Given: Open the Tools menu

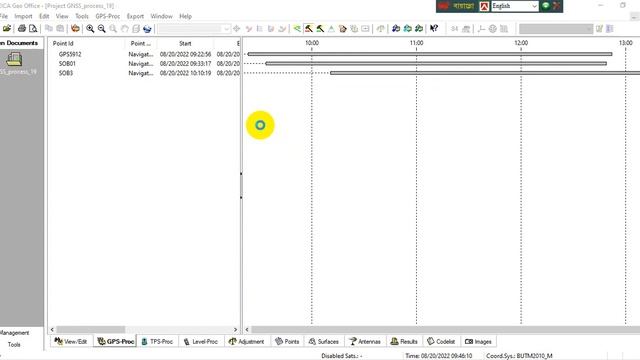Looking at the screenshot, I should (x=82, y=16).
